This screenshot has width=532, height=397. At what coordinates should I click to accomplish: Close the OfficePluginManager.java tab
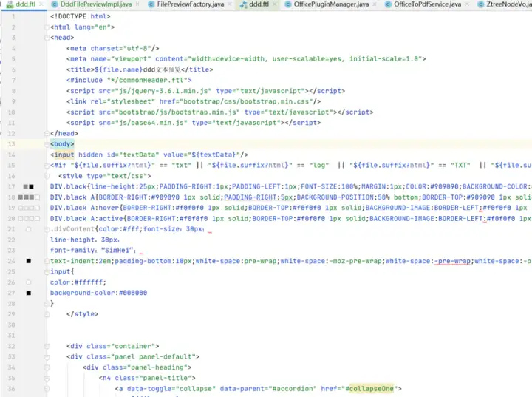pyautogui.click(x=375, y=4)
